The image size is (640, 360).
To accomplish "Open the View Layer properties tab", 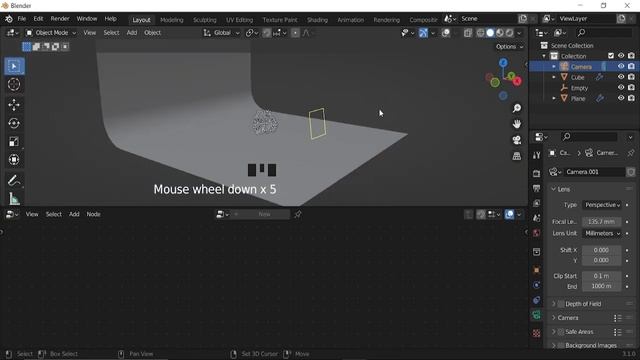I will 536,203.
